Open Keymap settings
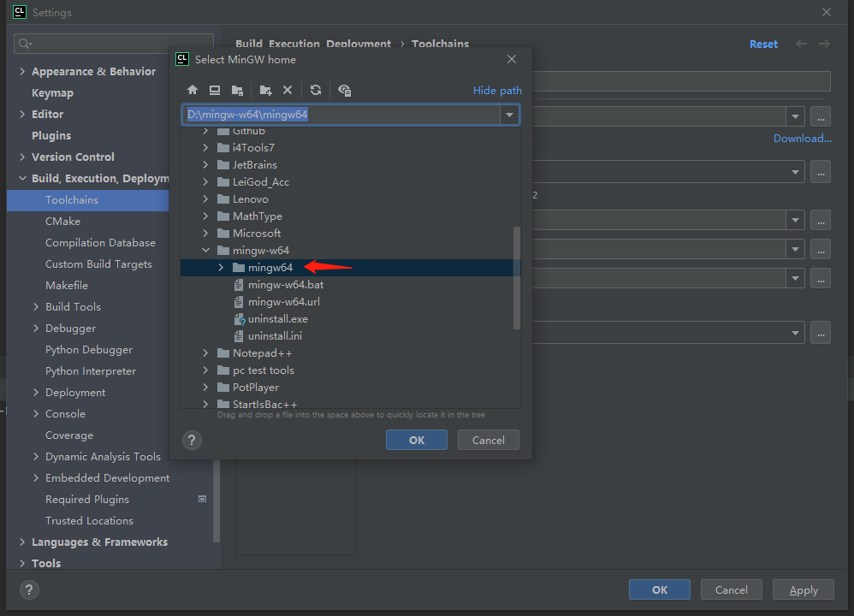Image resolution: width=854 pixels, height=616 pixels. [x=52, y=92]
